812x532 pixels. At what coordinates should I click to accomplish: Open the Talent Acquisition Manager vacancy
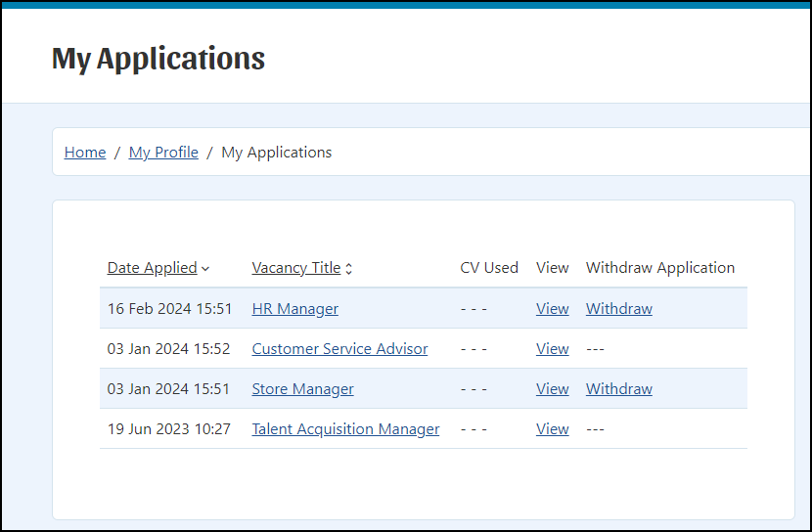(345, 429)
